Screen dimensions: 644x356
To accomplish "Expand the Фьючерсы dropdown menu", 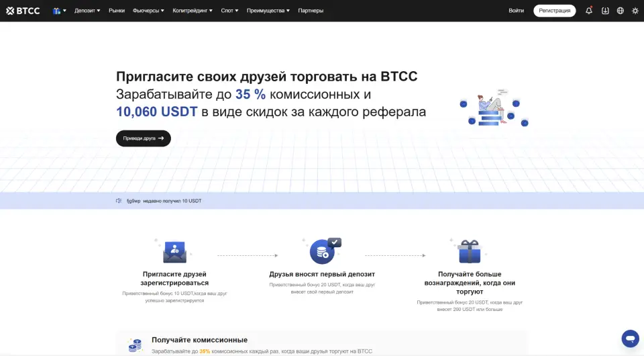I will pyautogui.click(x=148, y=11).
